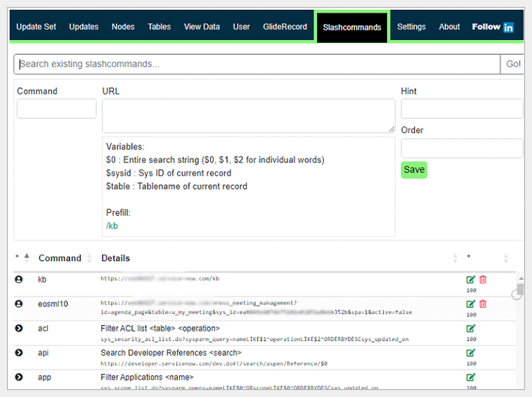Sort the table by Details column
Viewport: 532px width, 397px height.
(115, 258)
